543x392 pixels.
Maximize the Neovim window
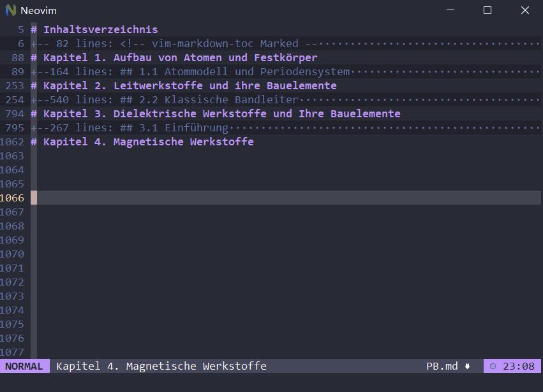(487, 10)
